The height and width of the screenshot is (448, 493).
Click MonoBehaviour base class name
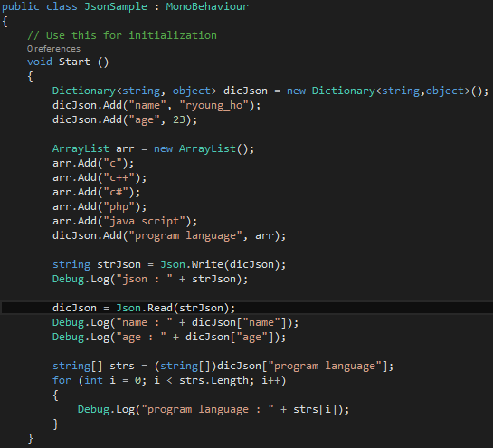[207, 6]
